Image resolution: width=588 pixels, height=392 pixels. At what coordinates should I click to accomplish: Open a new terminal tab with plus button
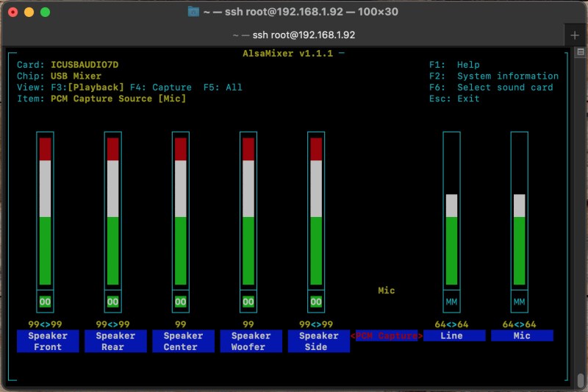click(x=575, y=35)
